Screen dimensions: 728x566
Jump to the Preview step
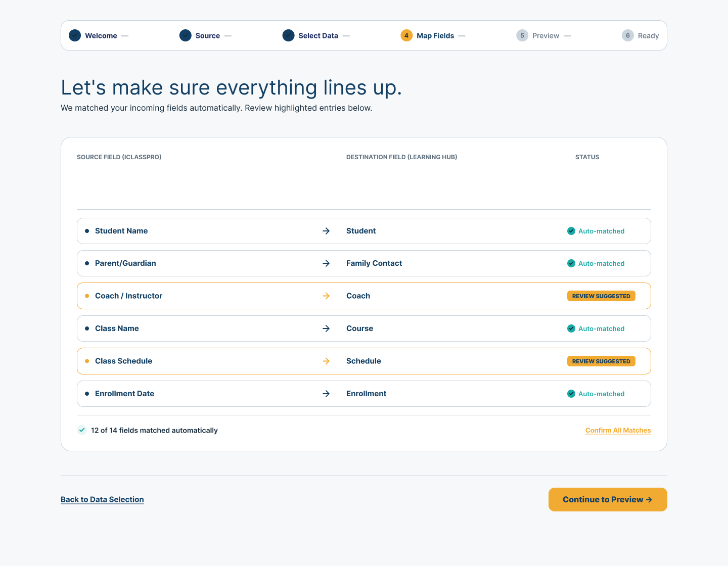[x=545, y=36]
